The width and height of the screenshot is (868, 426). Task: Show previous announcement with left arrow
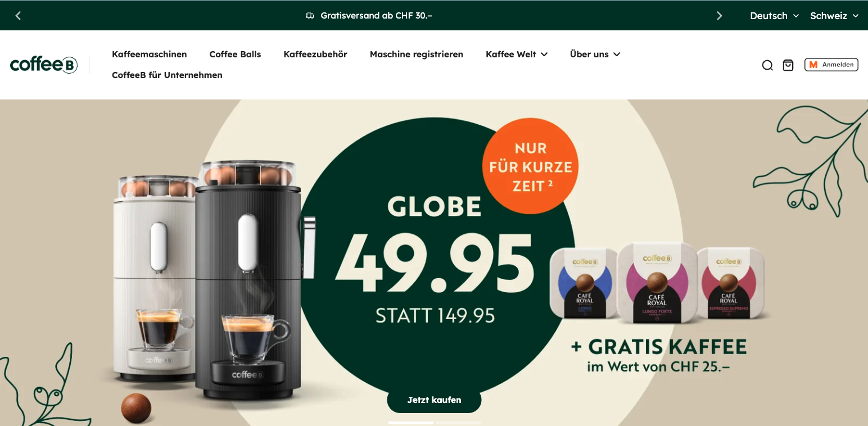tap(18, 16)
